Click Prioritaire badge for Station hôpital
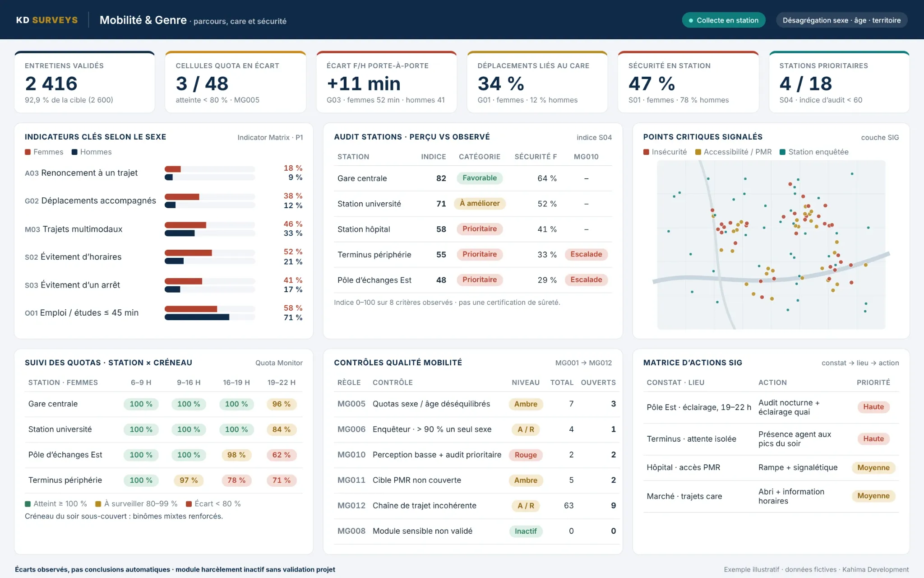This screenshot has width=924, height=578. (x=479, y=229)
